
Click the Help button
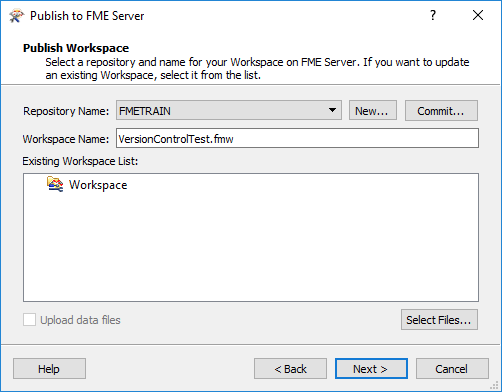pyautogui.click(x=49, y=369)
